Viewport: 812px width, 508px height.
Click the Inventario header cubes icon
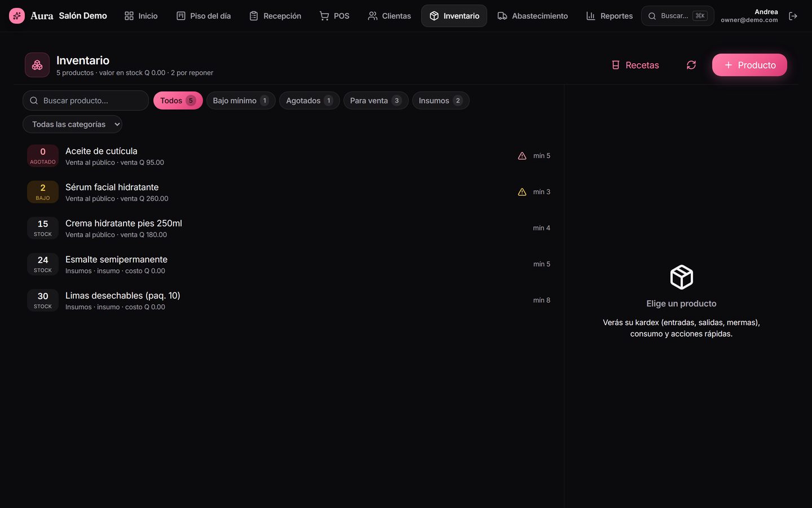click(37, 65)
